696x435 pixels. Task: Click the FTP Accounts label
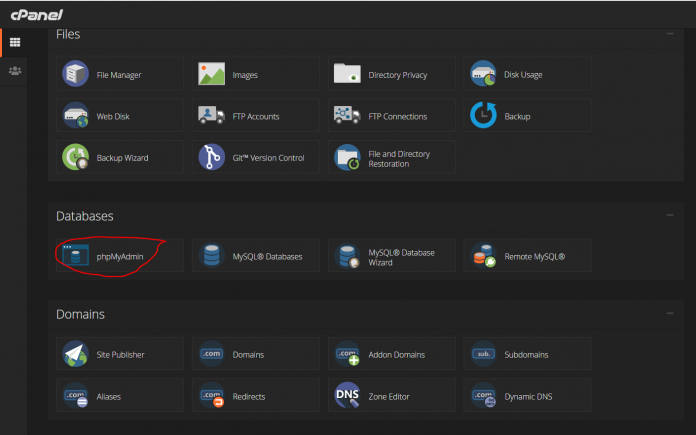256,116
